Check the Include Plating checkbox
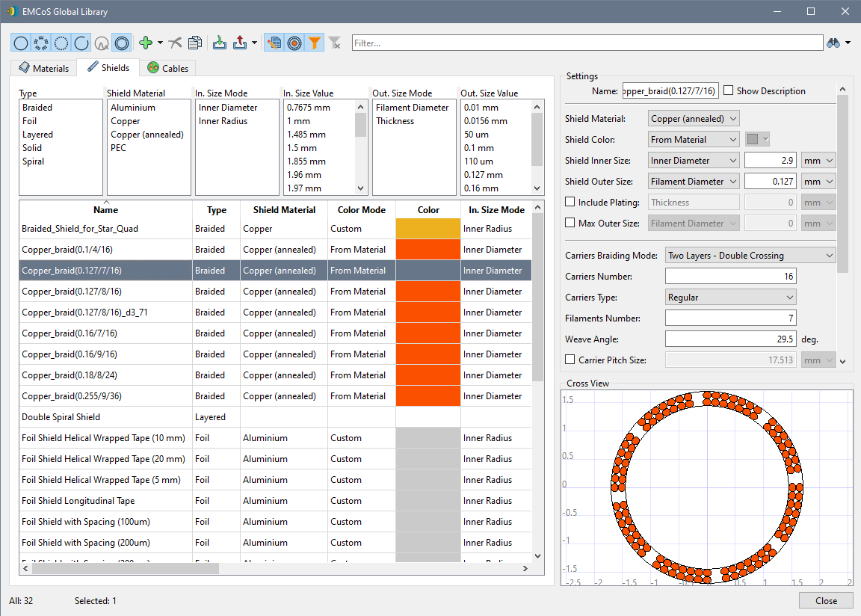 coord(570,202)
